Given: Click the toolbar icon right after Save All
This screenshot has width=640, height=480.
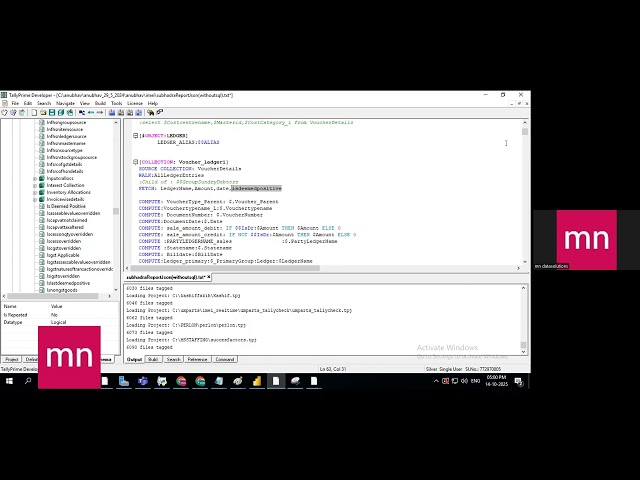Looking at the screenshot, I should coord(70,112).
